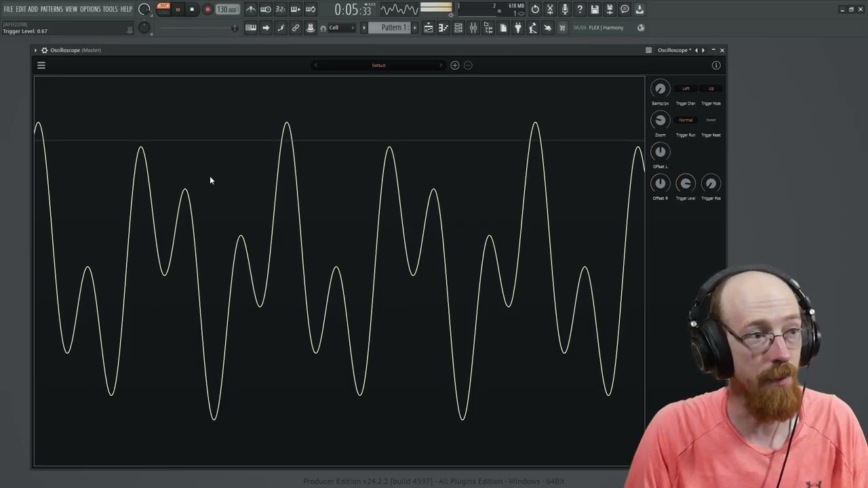
Task: Open the OPTIONS menu
Action: (90, 9)
